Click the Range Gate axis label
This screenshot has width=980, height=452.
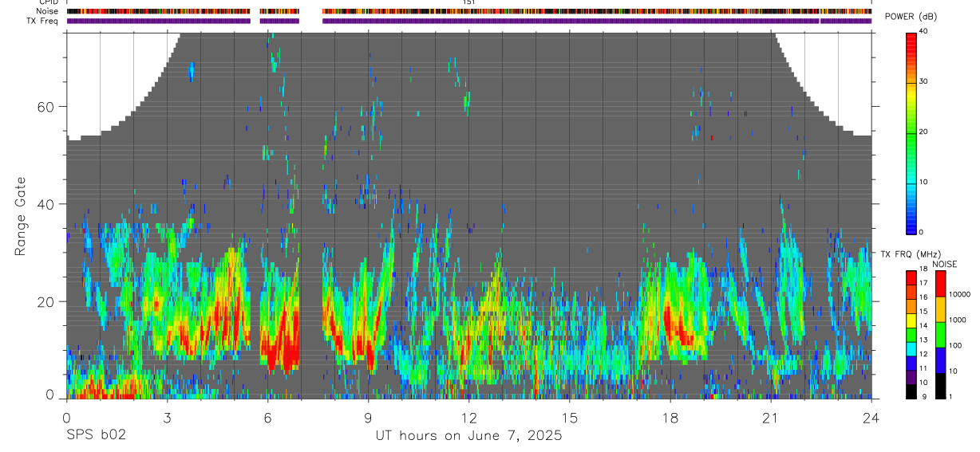pos(22,217)
